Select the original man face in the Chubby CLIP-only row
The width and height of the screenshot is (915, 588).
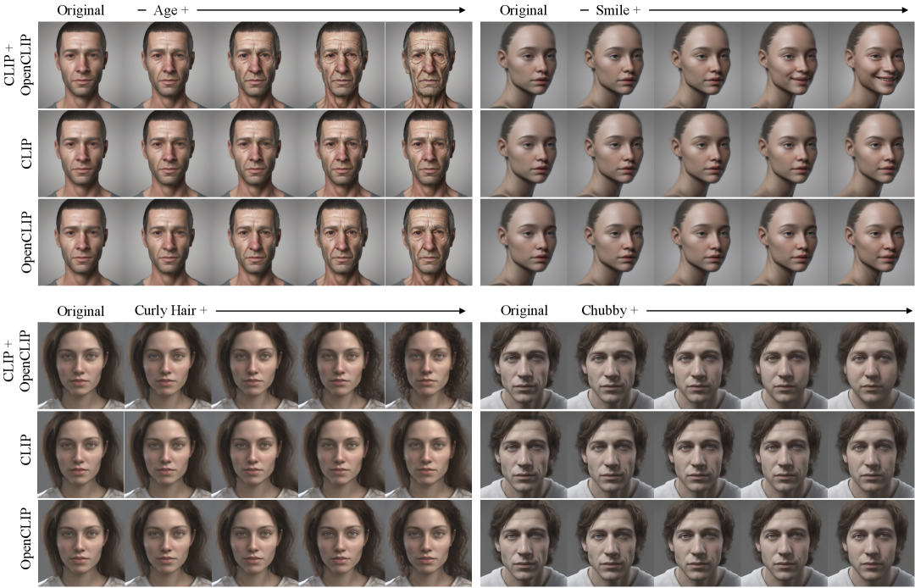(524, 454)
